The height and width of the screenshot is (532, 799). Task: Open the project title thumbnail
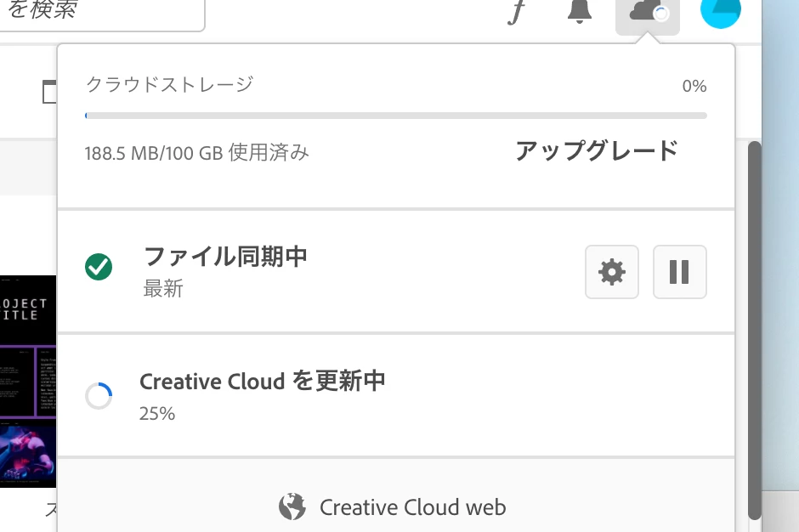28,382
